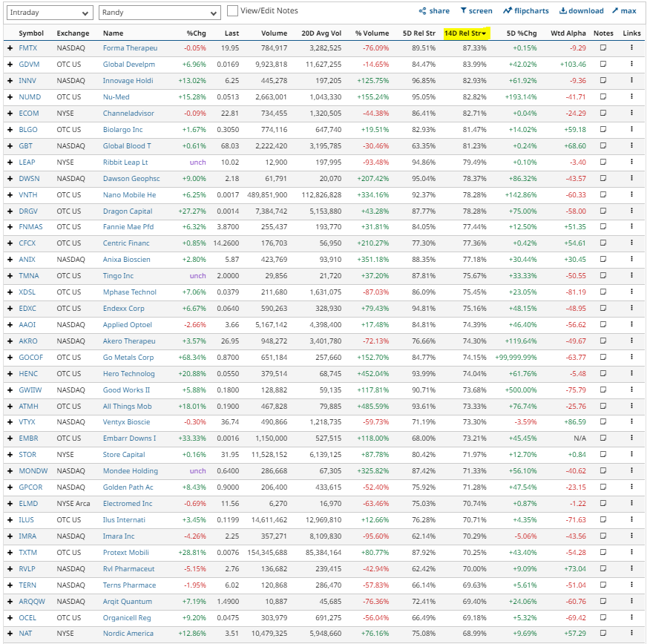Expand the INNV row
The width and height of the screenshot is (647, 644).
pos(10,81)
